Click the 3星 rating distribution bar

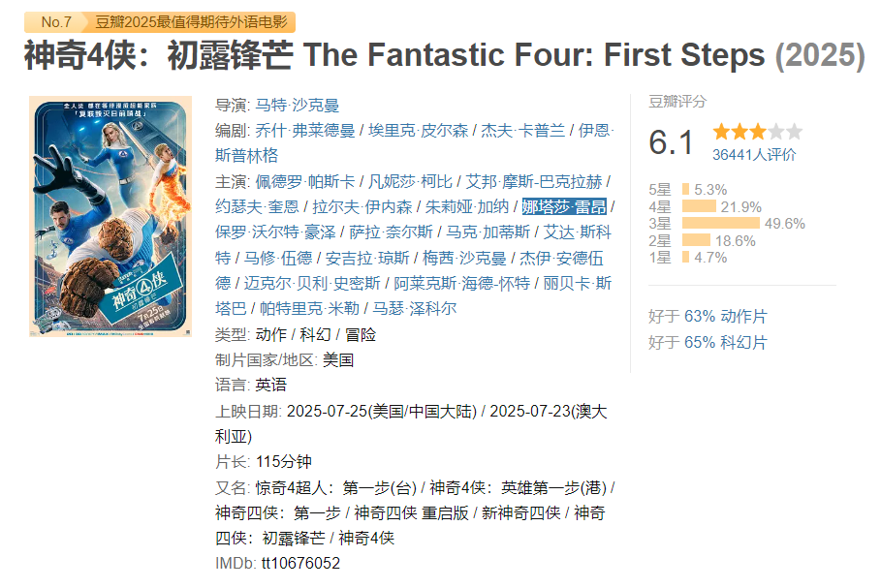(719, 223)
